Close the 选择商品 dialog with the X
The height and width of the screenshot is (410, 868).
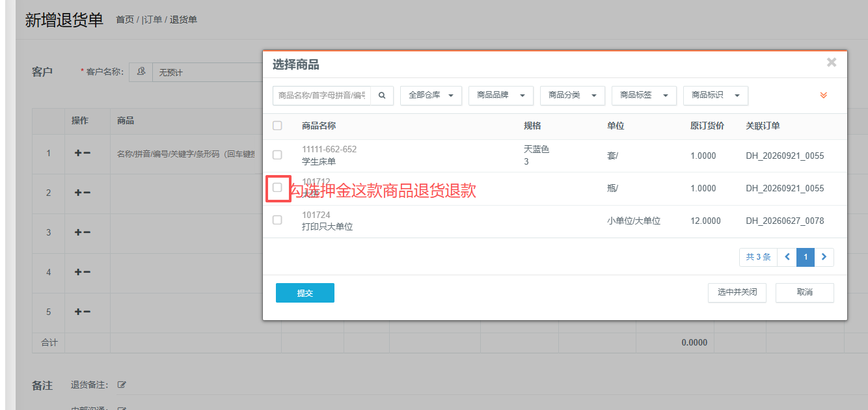click(831, 62)
